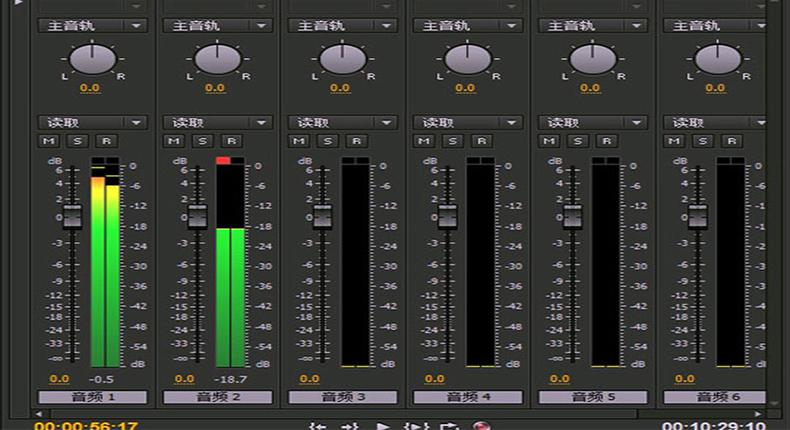Click the pan value 0.0 under 音频 4 knob

tap(466, 88)
